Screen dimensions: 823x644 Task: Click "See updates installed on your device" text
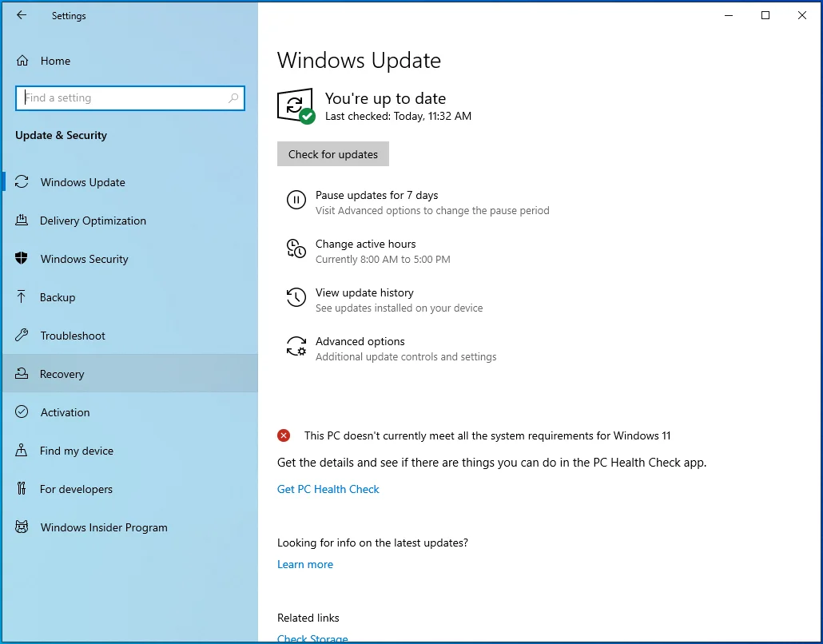pyautogui.click(x=399, y=308)
